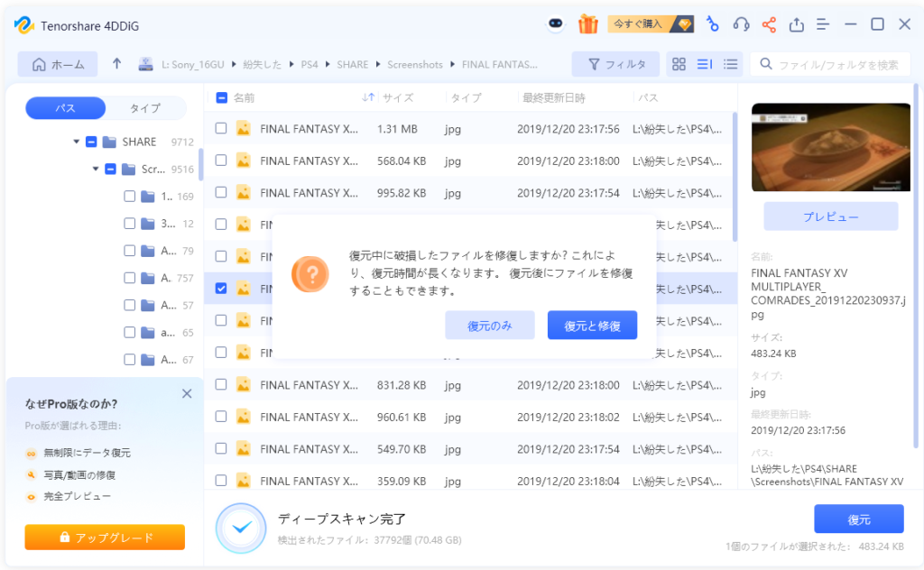
Task: Click the up arrow navigation icon
Action: [x=116, y=64]
